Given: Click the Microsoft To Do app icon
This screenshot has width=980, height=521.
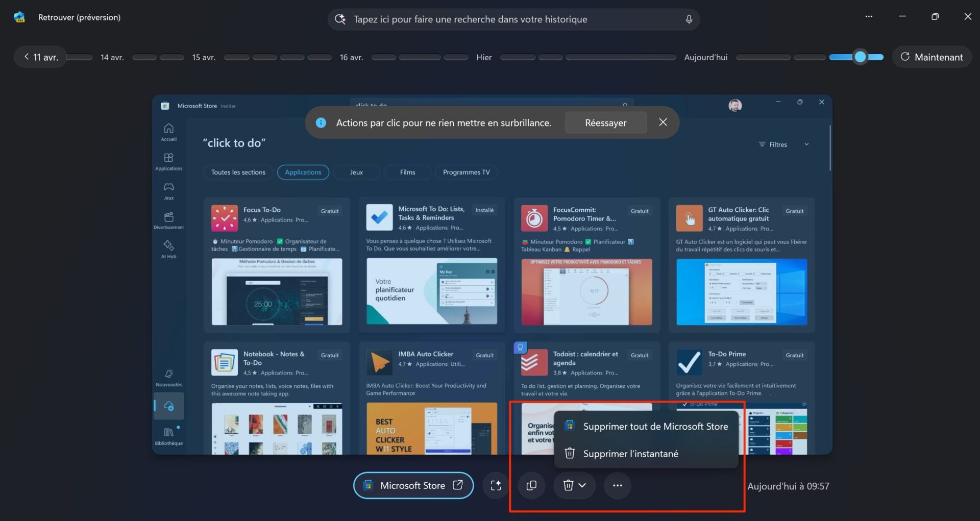Looking at the screenshot, I should point(379,218).
